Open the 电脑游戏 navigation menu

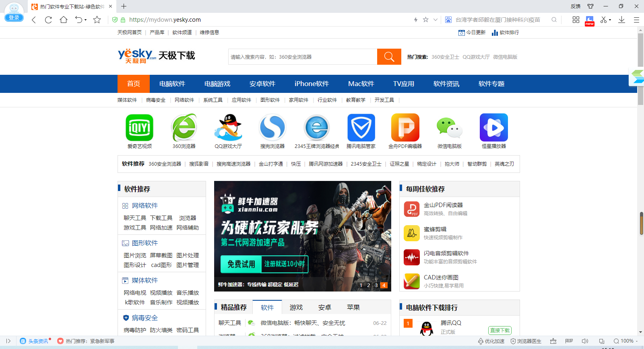coord(217,84)
